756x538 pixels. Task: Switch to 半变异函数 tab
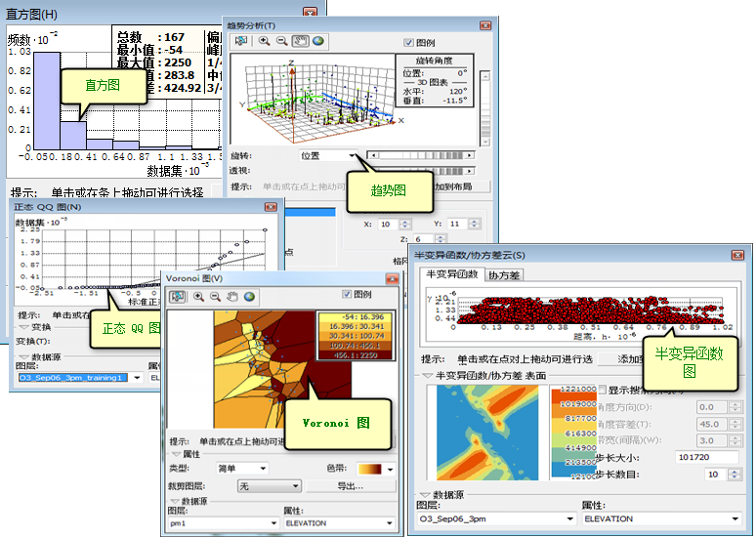point(451,274)
